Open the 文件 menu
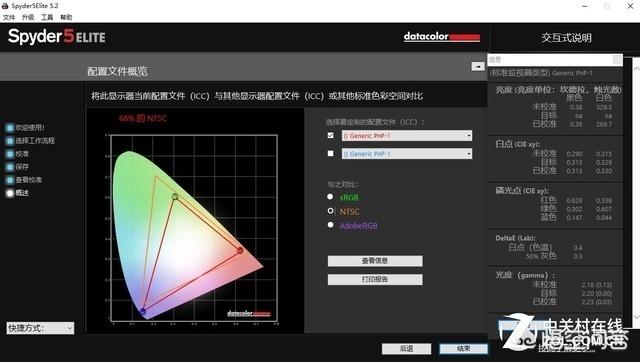The height and width of the screenshot is (362, 640). [9, 17]
